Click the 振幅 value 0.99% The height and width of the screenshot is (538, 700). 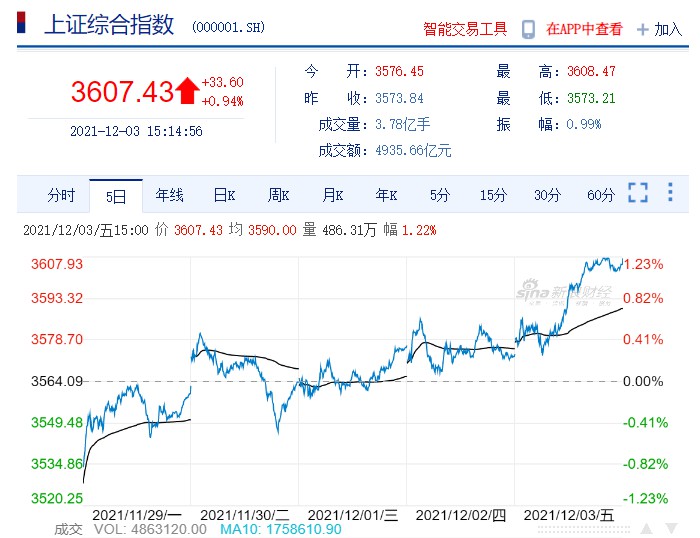pos(584,124)
